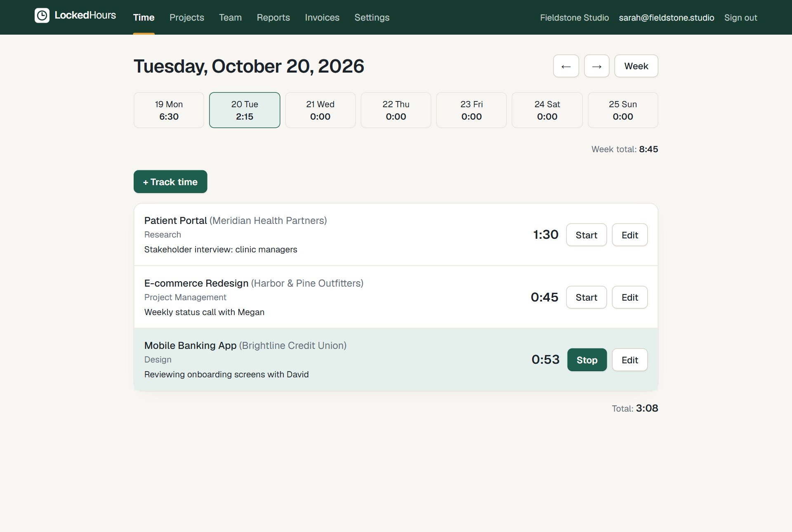Open the Invoices tab

coord(322,17)
